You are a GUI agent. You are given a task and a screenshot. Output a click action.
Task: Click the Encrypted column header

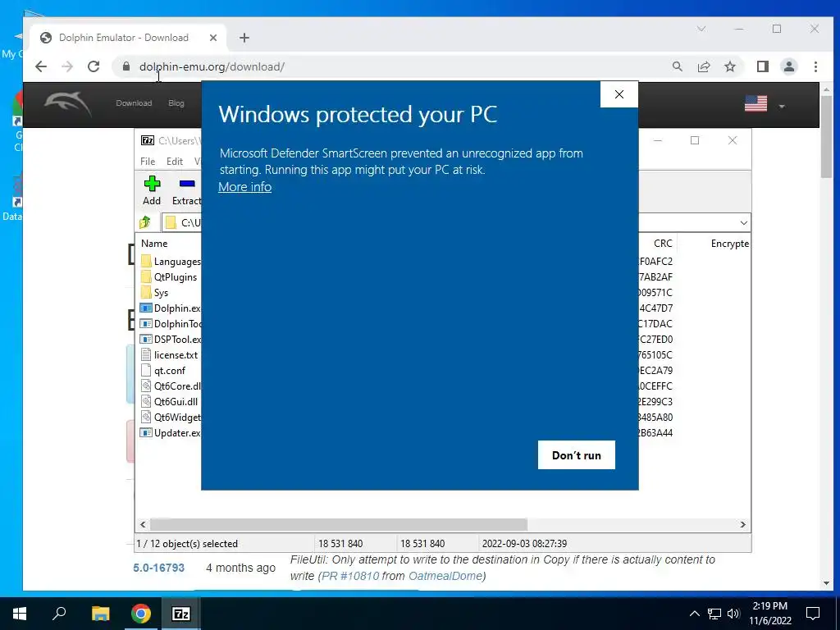(729, 243)
